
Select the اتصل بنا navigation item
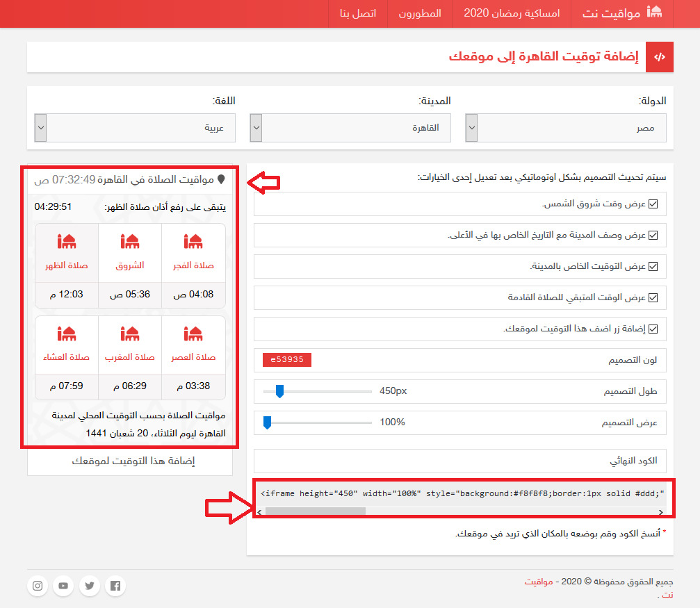tap(357, 14)
